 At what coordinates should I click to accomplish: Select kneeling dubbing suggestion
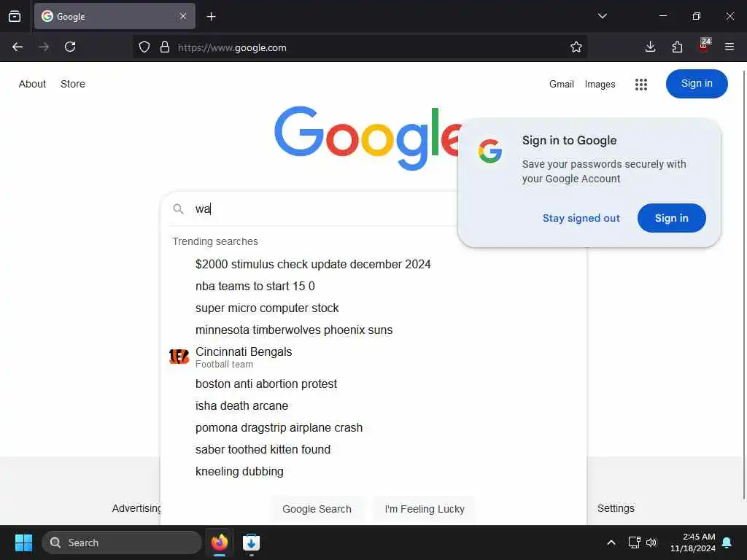239,472
